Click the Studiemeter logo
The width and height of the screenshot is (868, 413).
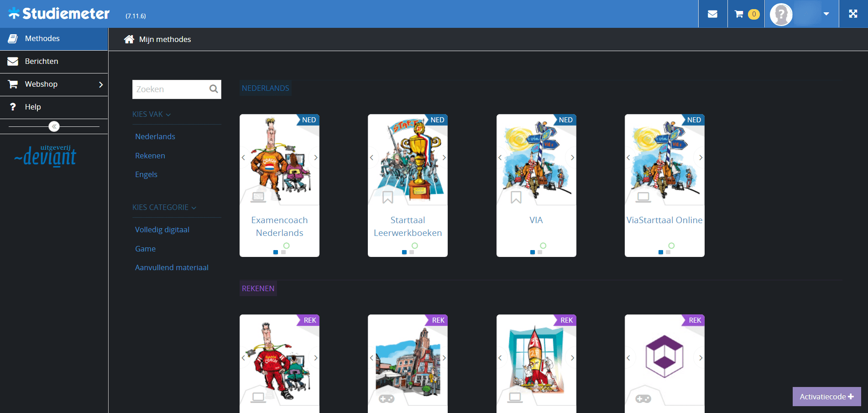click(x=59, y=14)
